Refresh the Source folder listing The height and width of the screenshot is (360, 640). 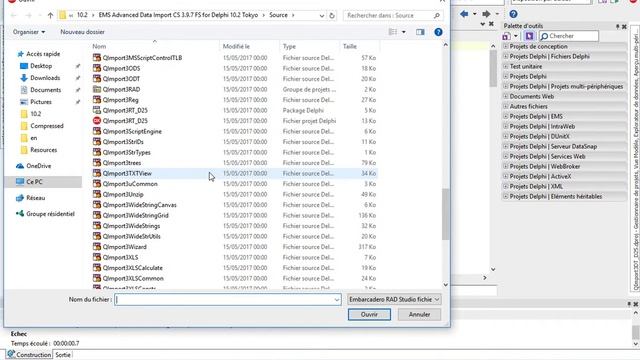click(x=332, y=16)
